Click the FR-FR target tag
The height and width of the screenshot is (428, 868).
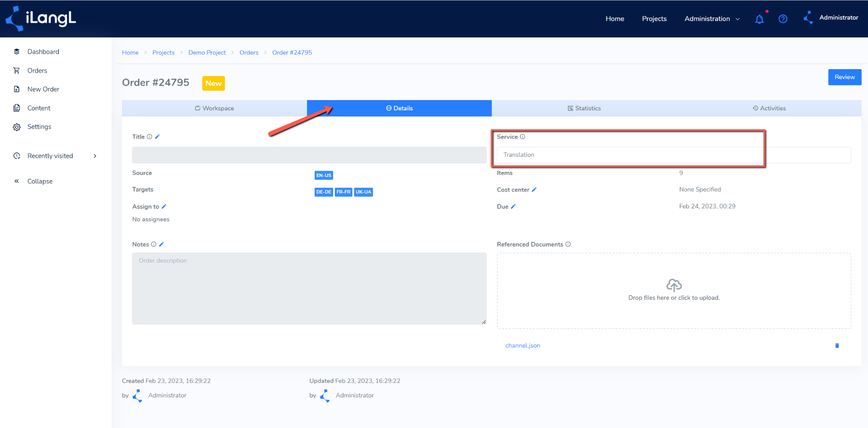click(x=343, y=192)
